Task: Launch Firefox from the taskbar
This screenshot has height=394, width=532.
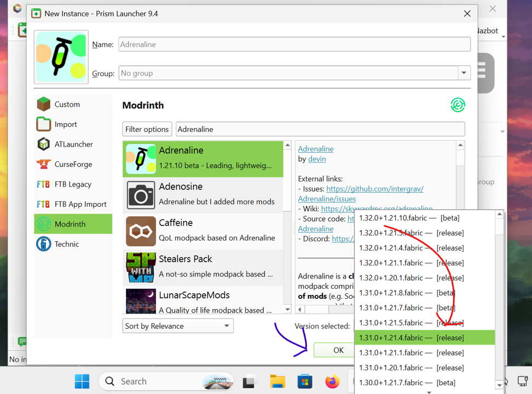Action: coord(332,381)
